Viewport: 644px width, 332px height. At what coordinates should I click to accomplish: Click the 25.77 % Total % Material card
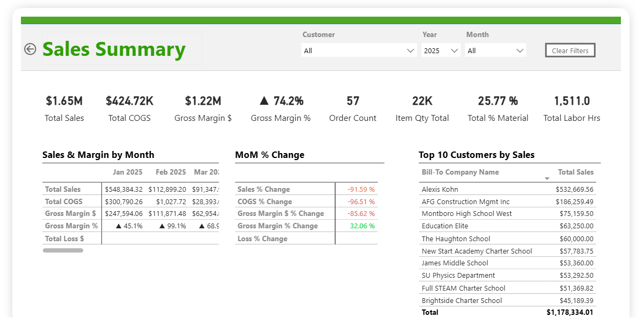pyautogui.click(x=498, y=109)
